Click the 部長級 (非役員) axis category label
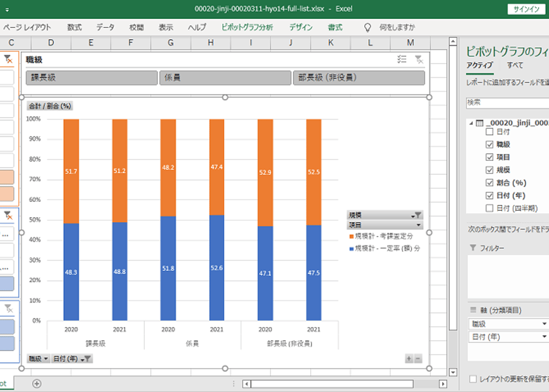The image size is (549, 392). click(x=289, y=344)
